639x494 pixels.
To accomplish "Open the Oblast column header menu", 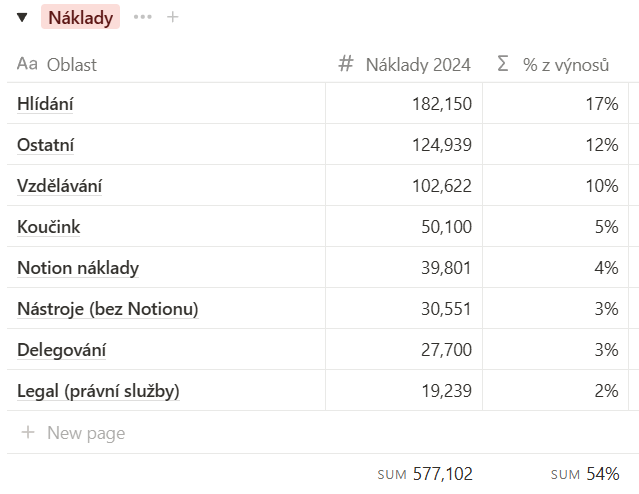I will [72, 64].
